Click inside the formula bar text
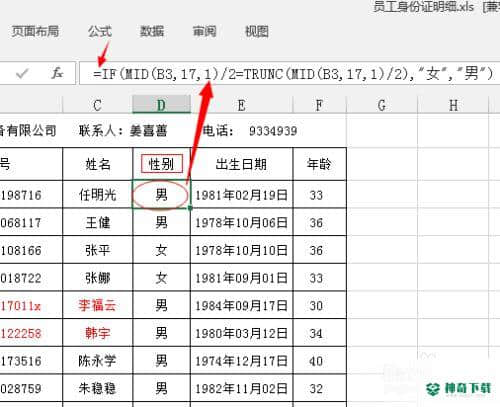Image resolution: width=500 pixels, height=407 pixels. coord(293,73)
